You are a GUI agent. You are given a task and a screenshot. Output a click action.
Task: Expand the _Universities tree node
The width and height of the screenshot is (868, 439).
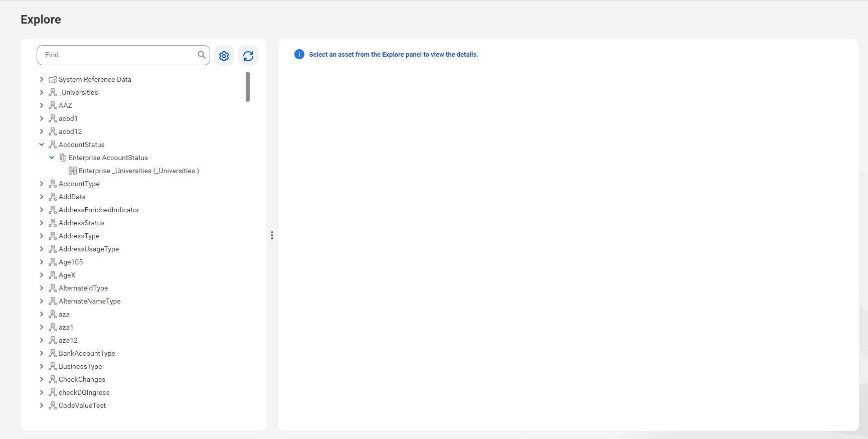pos(42,92)
